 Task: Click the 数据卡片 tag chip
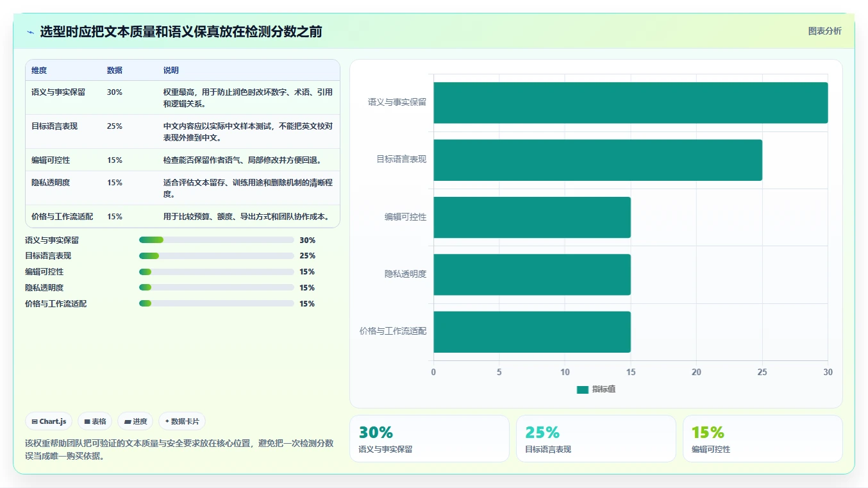click(182, 421)
